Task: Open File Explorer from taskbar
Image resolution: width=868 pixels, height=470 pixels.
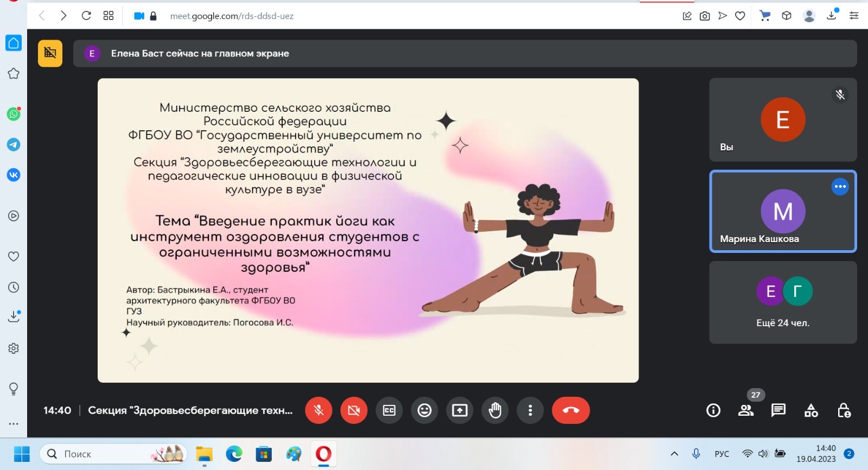Action: (x=204, y=454)
